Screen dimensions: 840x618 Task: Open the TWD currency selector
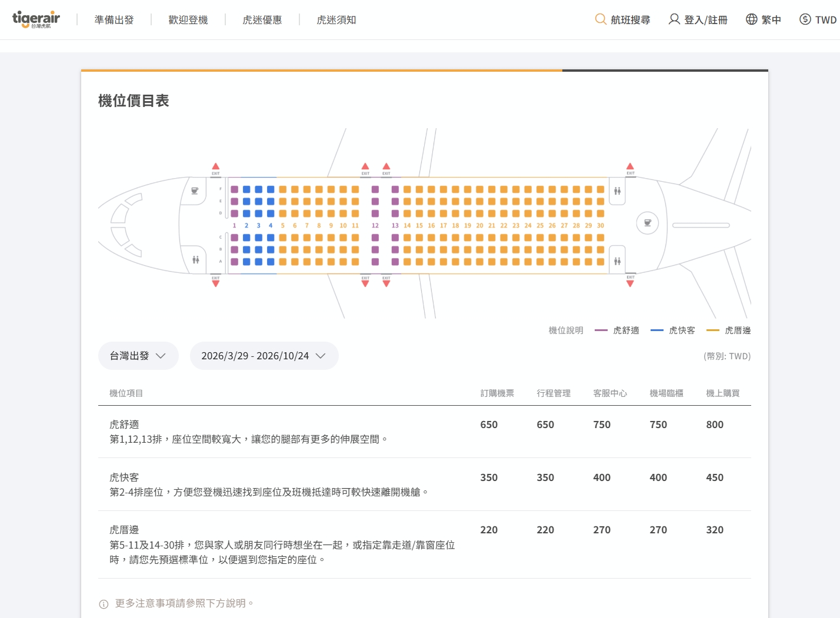818,19
